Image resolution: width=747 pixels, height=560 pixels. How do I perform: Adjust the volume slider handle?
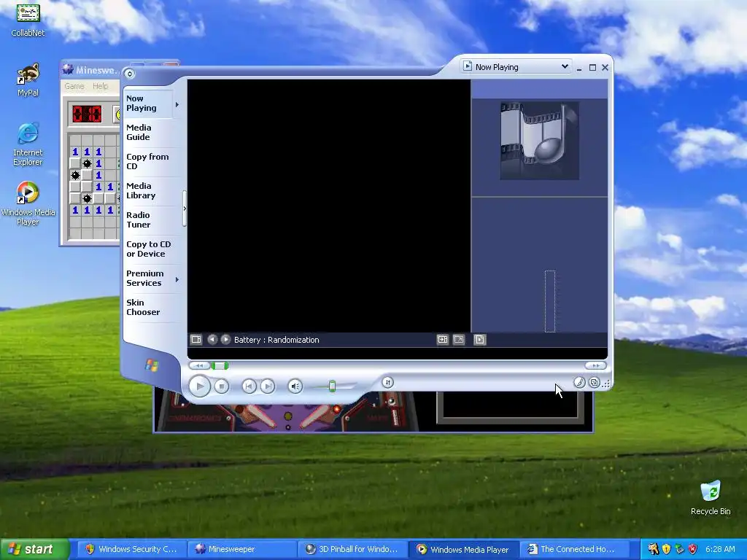(332, 386)
